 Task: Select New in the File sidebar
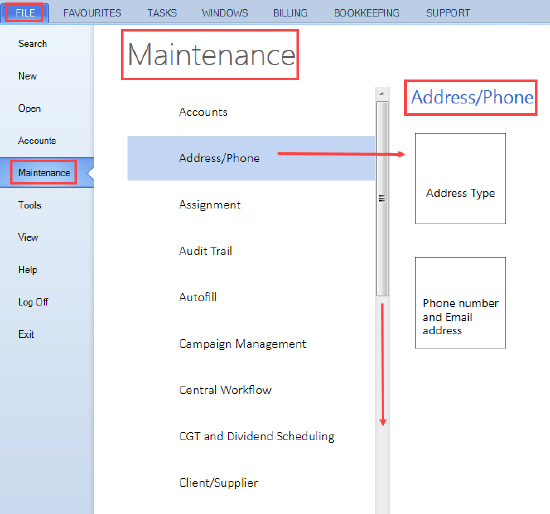27,76
